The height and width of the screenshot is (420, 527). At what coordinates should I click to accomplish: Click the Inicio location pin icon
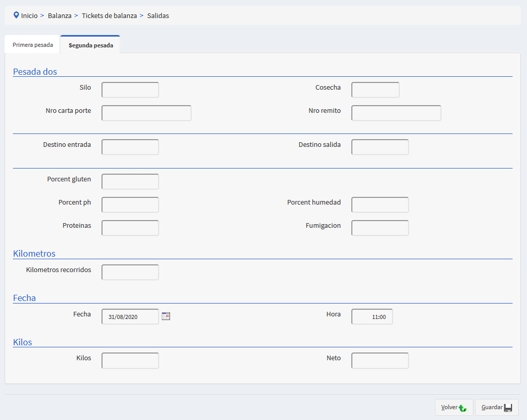tap(16, 15)
